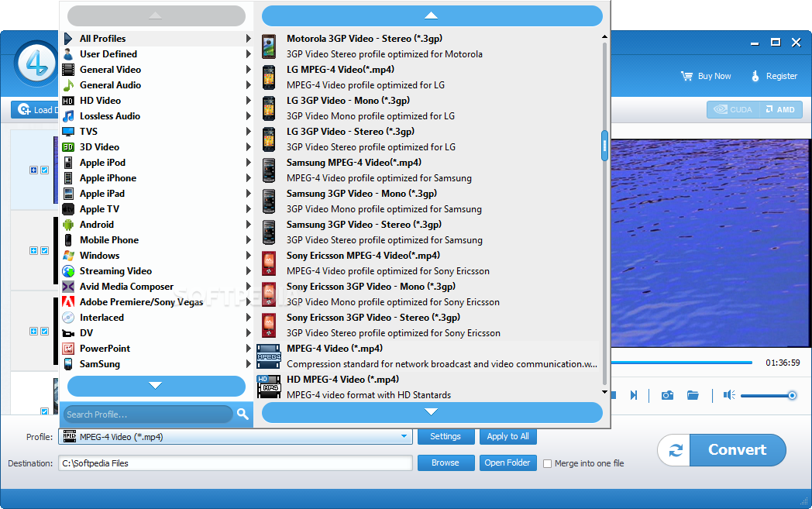The width and height of the screenshot is (812, 509).
Task: Pick Samsung 3GP Video - Mono profile
Action: tap(428, 201)
